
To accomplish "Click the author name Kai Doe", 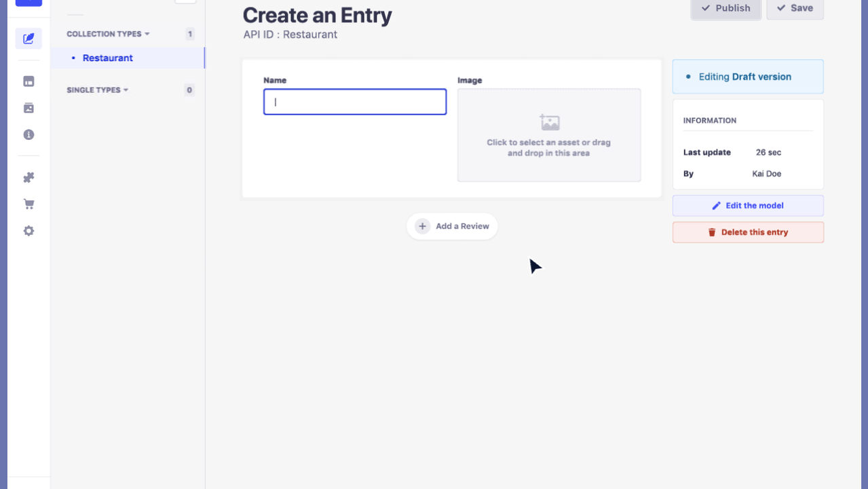I will tap(766, 174).
